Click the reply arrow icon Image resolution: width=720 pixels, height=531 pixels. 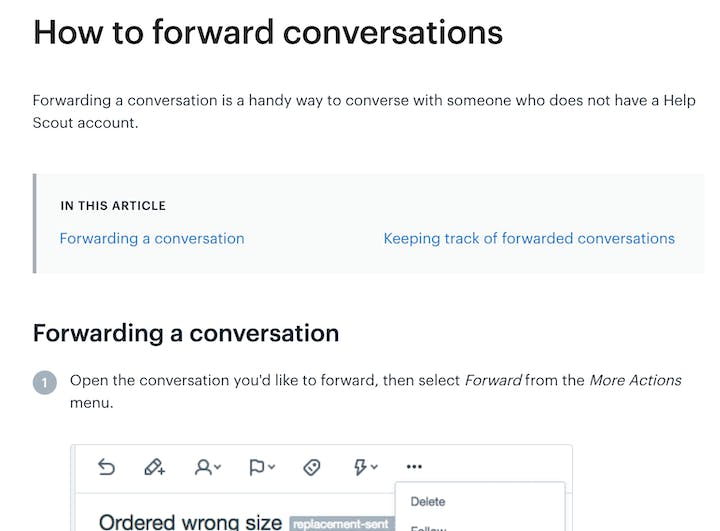[x=107, y=467]
